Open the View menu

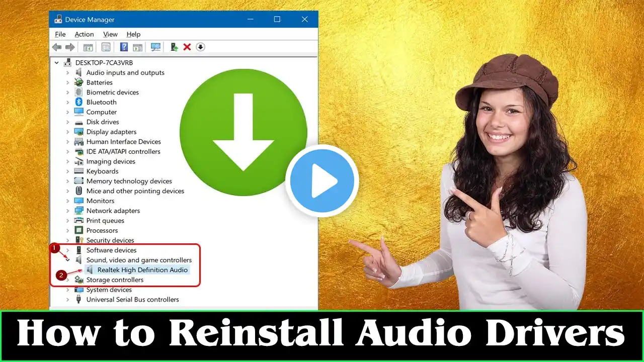(110, 34)
